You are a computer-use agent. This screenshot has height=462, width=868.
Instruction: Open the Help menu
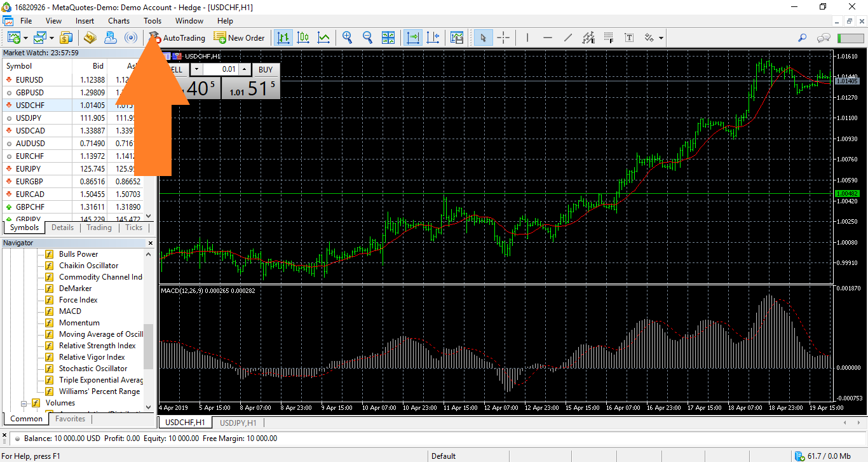pos(225,21)
